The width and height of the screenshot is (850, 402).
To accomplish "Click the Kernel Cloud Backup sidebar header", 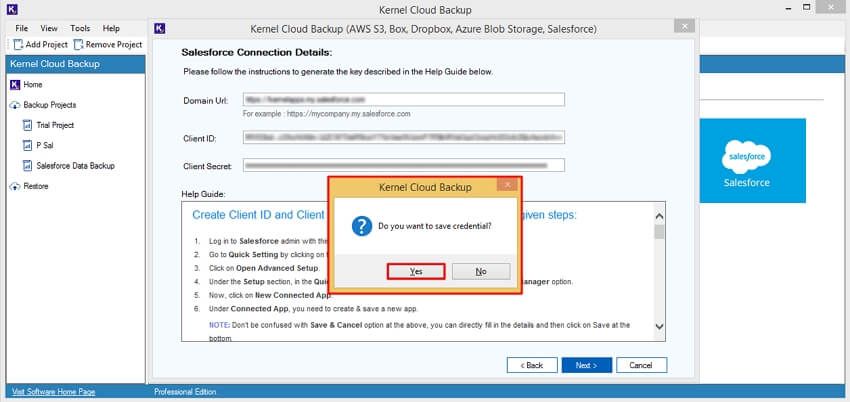I will pos(75,64).
